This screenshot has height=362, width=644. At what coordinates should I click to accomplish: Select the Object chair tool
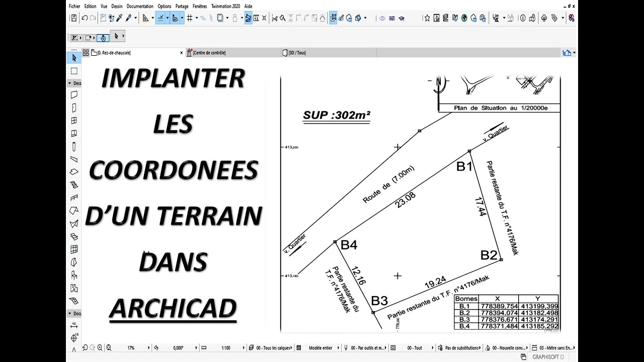(x=74, y=275)
